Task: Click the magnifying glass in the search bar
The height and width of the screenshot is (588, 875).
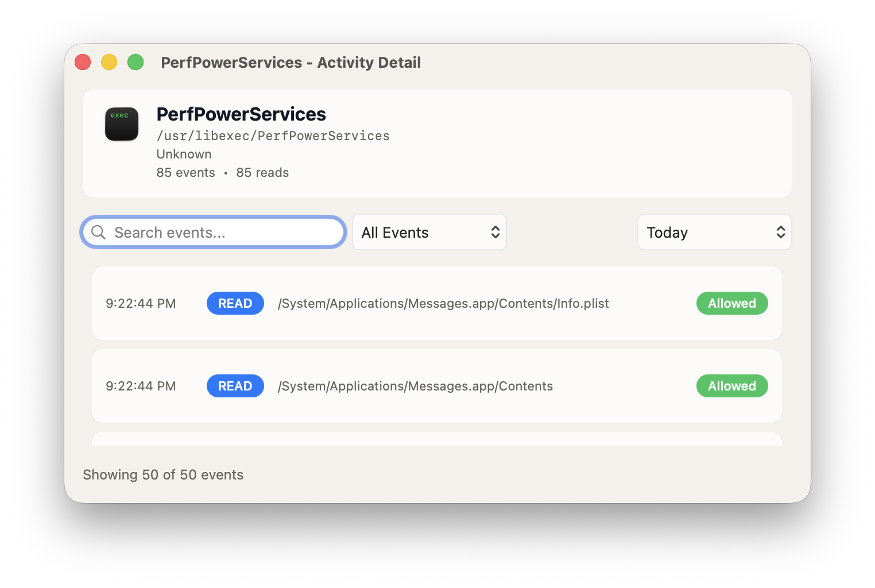Action: coord(98,232)
